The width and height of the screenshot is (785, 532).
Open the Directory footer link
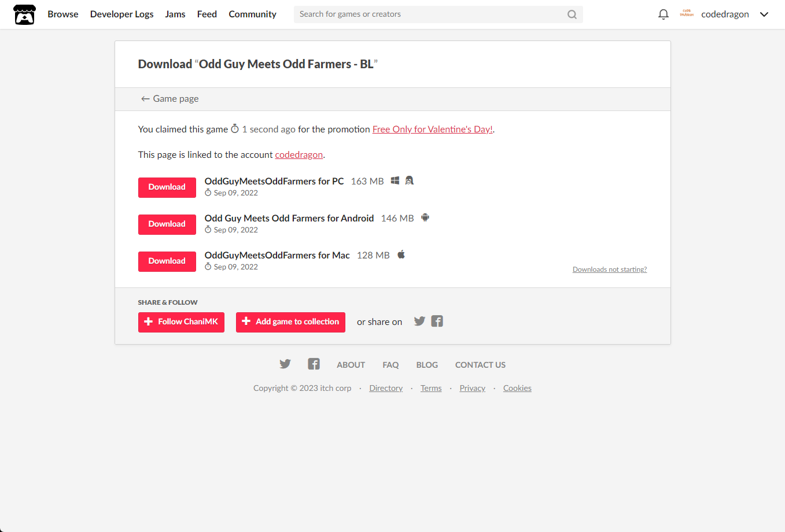pyautogui.click(x=386, y=388)
